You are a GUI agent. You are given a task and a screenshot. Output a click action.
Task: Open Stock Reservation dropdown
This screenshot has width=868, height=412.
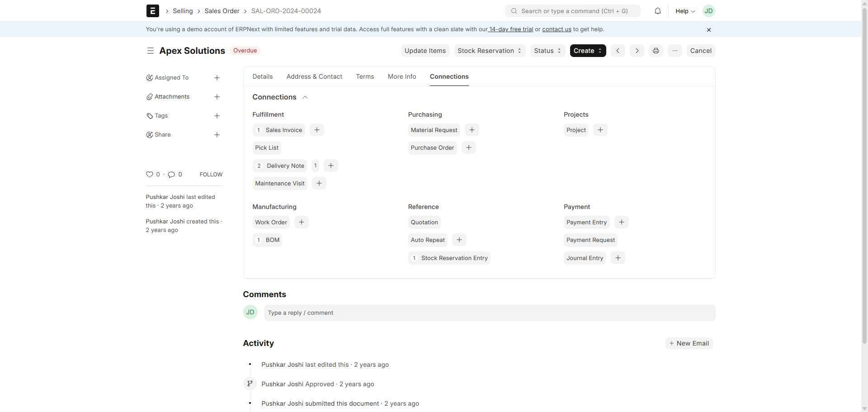(x=490, y=51)
